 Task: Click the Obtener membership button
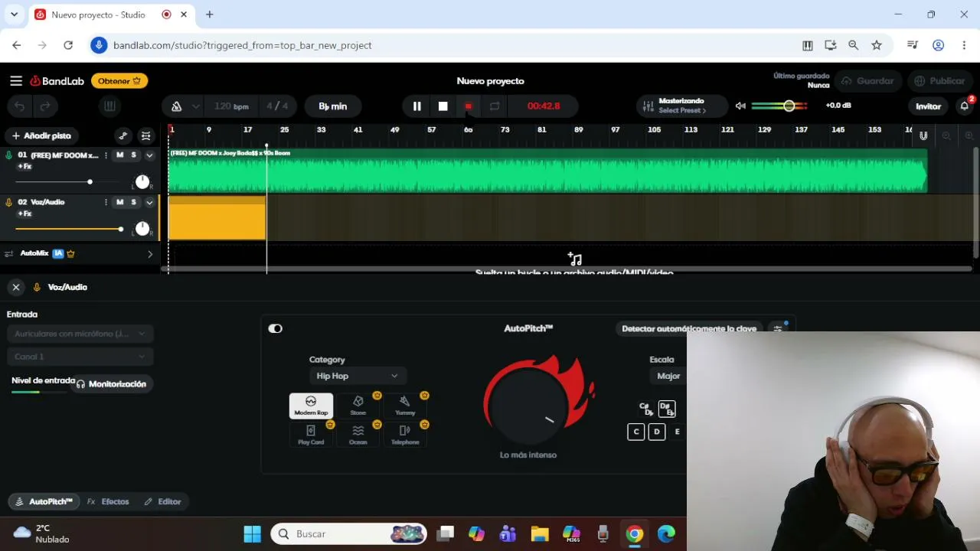(119, 81)
